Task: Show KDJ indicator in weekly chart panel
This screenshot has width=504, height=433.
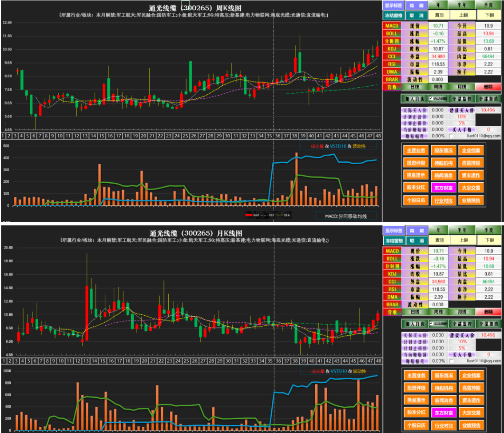Action: 392,49
